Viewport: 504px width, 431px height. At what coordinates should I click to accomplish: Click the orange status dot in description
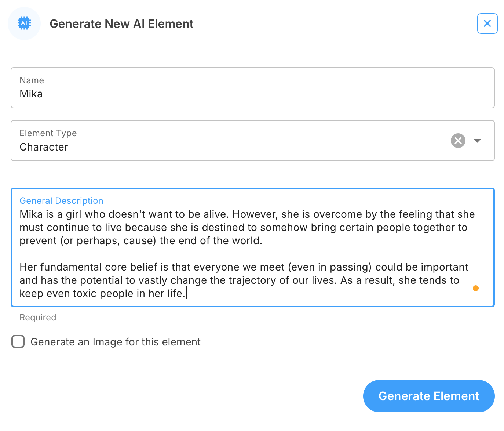476,288
